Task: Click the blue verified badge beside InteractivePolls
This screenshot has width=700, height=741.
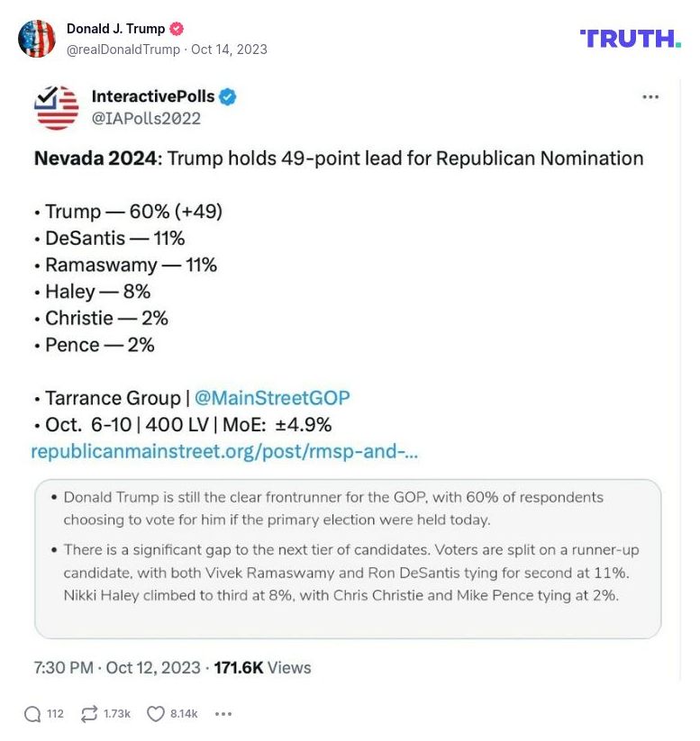Action: [x=228, y=96]
